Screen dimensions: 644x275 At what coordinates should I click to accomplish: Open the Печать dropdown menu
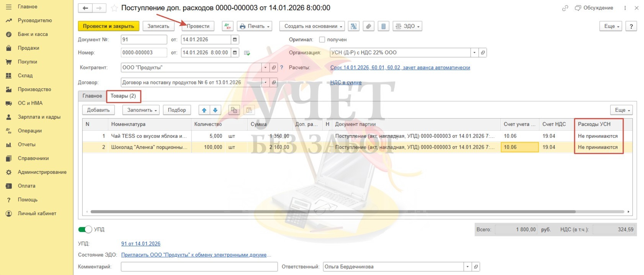255,26
